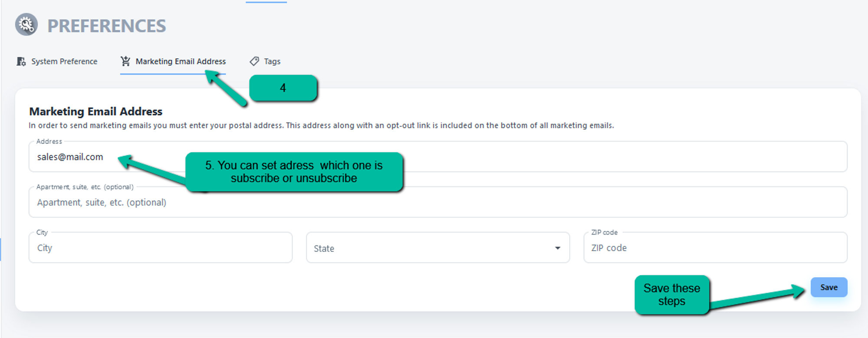Select the Marketing Email Address tab label
This screenshot has height=338, width=868.
tap(181, 61)
